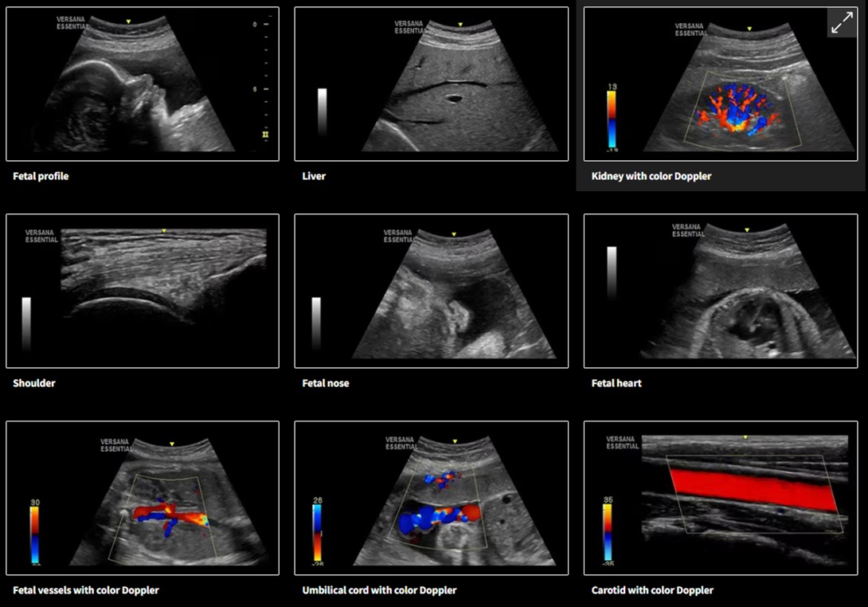Image resolution: width=868 pixels, height=607 pixels.
Task: View the Fetal nose ultrasound image
Action: click(x=431, y=291)
